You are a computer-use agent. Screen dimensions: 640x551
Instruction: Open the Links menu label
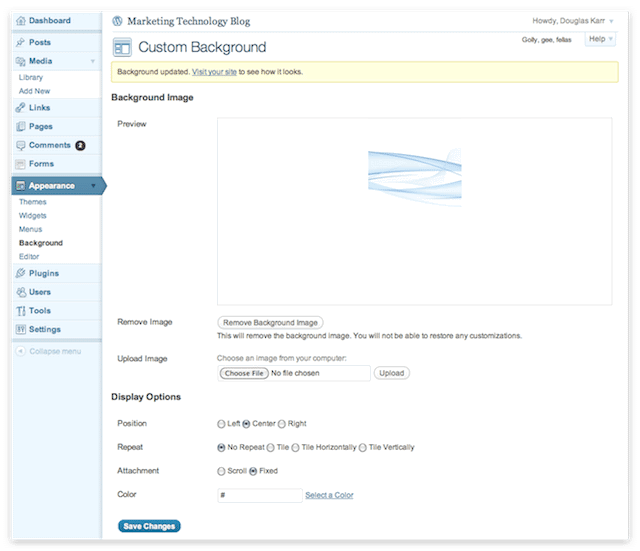40,108
